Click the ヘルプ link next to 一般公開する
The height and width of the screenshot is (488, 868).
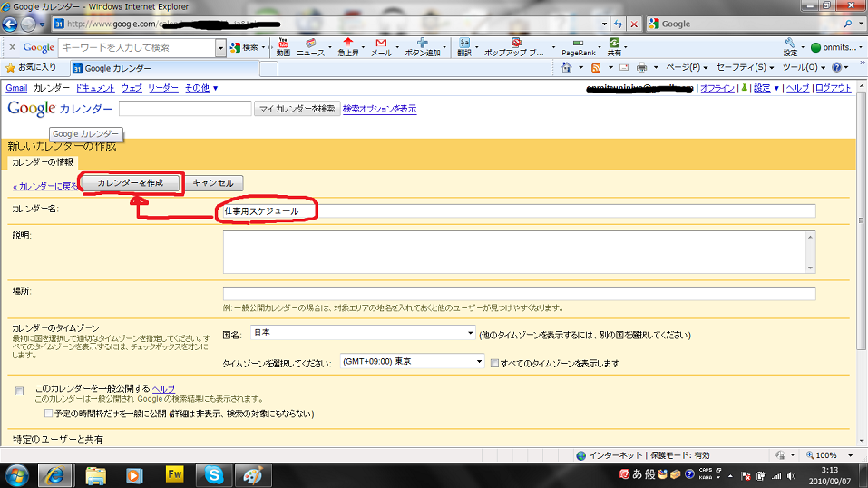[x=164, y=389]
